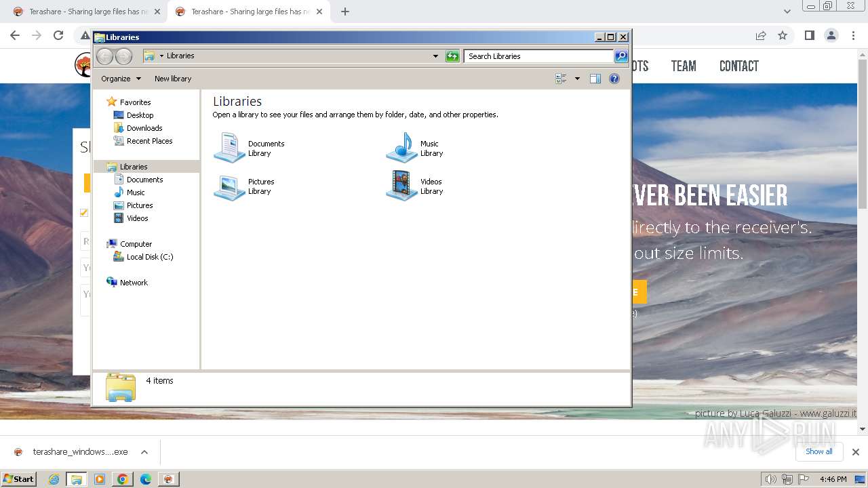Open the Music library icon
868x488 pixels.
(x=401, y=148)
